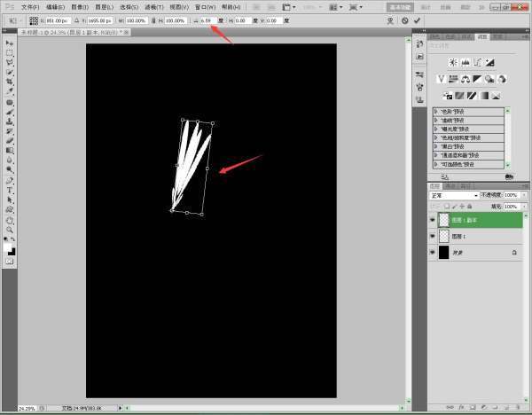
Task: Click the Brightness/Contrast adjustment icon
Action: click(453, 62)
